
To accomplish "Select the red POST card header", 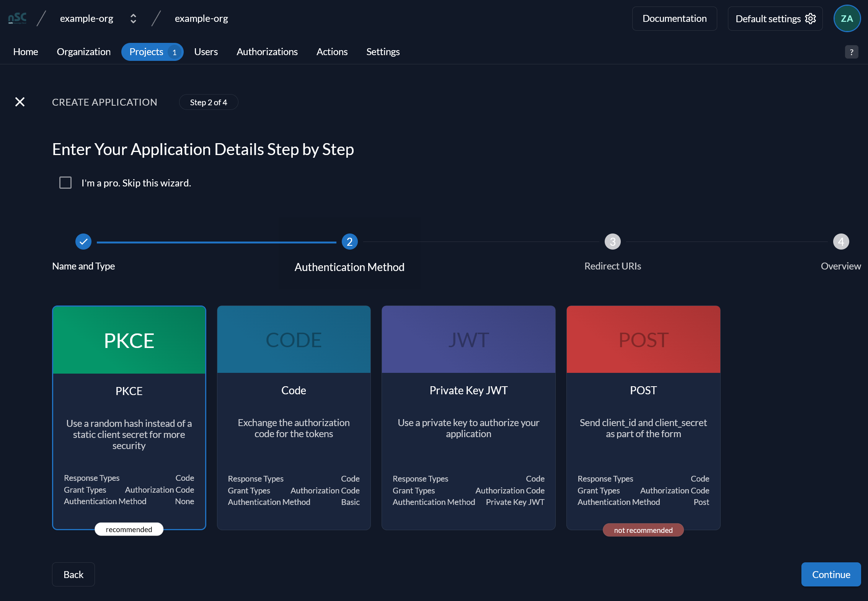I will (643, 339).
